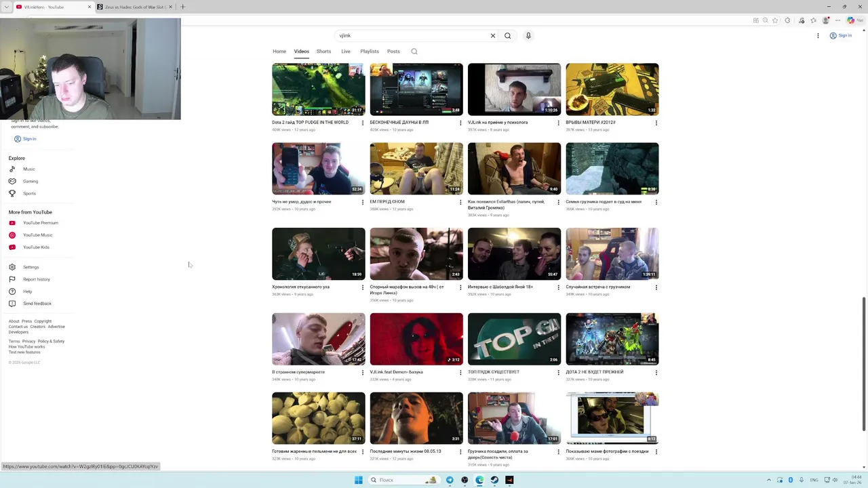Open the browser favorites list icon

(813, 20)
